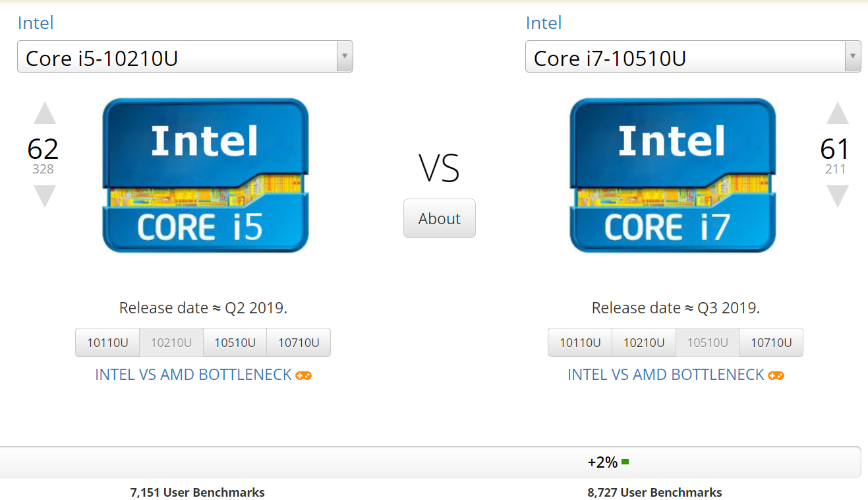Open the Core i5-10210U model dropdown
This screenshot has width=868, height=500.
[185, 57]
